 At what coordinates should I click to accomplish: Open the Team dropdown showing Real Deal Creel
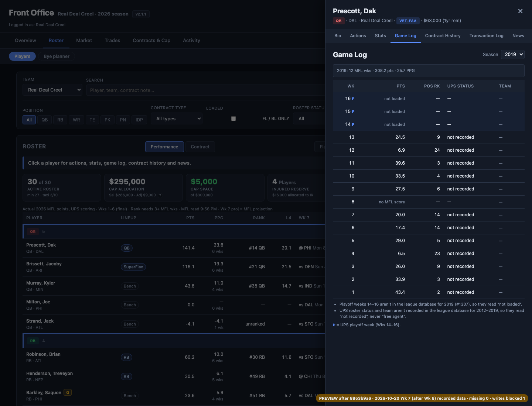52,90
